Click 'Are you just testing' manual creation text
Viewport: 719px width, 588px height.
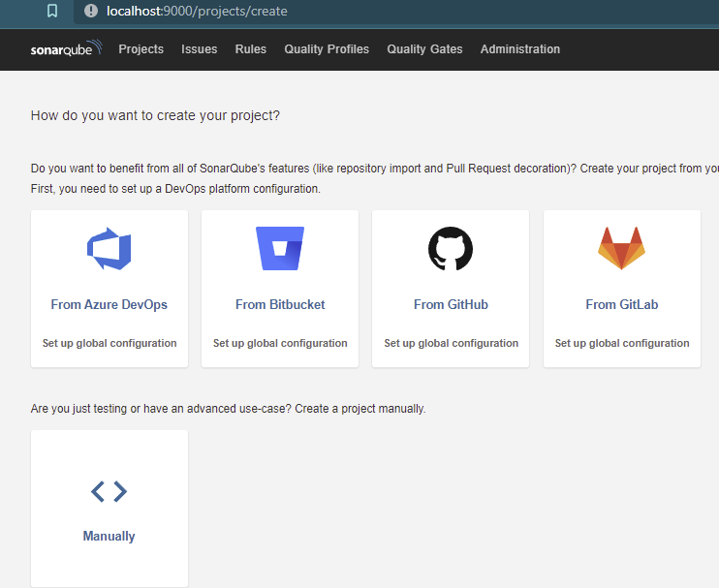click(x=228, y=409)
